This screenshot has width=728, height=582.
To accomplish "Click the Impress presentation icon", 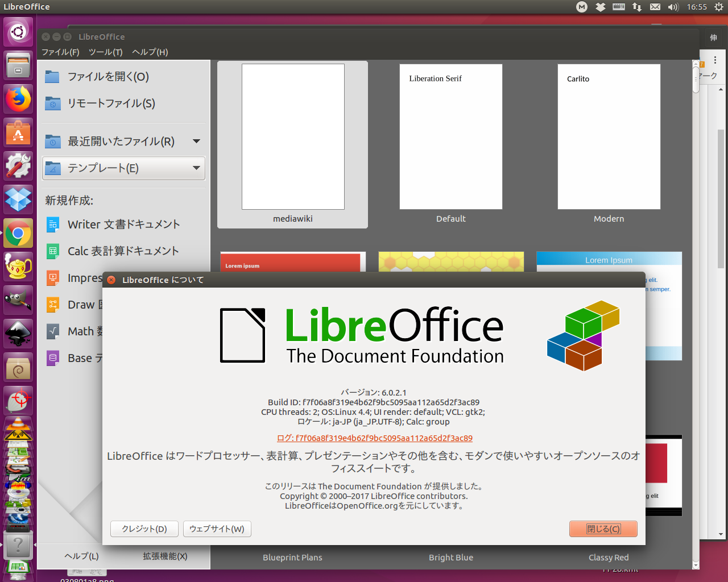I will [x=53, y=278].
